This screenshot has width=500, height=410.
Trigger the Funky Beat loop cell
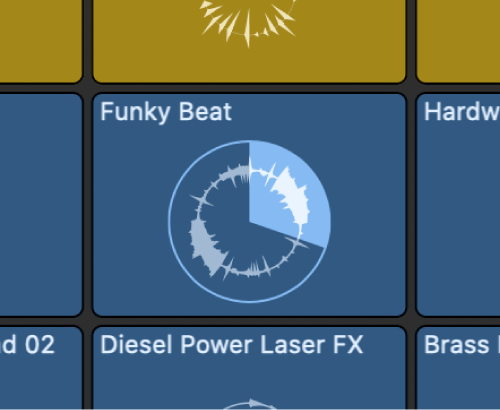249,205
